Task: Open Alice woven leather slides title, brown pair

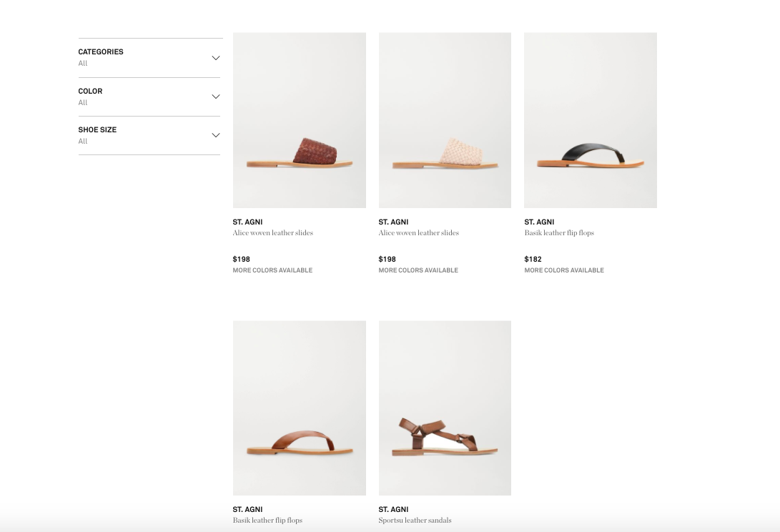Action: click(272, 232)
